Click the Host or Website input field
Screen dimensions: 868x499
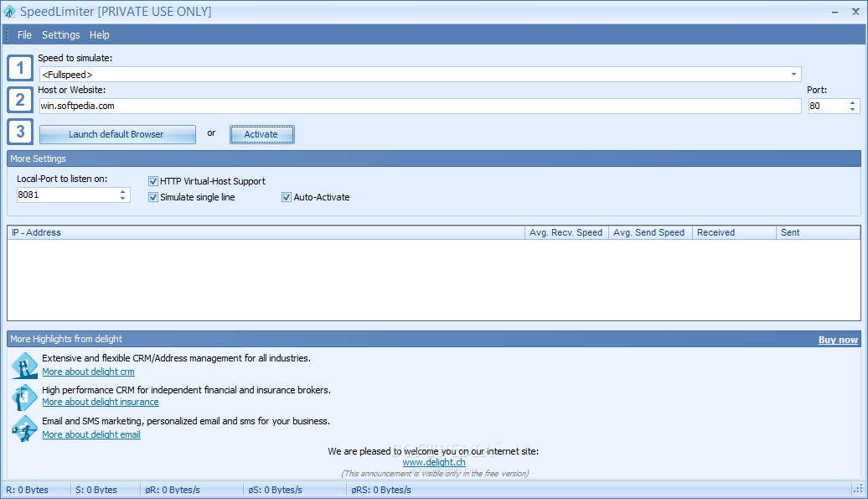coord(420,106)
